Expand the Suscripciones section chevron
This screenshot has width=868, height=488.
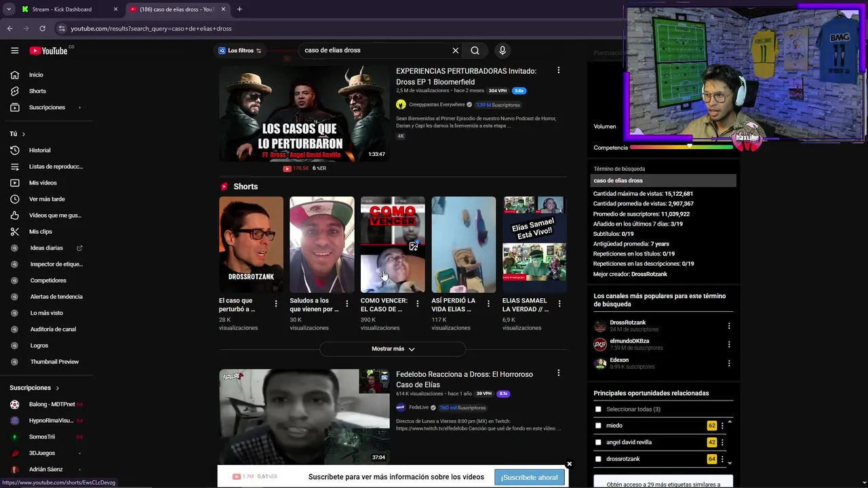point(57,388)
